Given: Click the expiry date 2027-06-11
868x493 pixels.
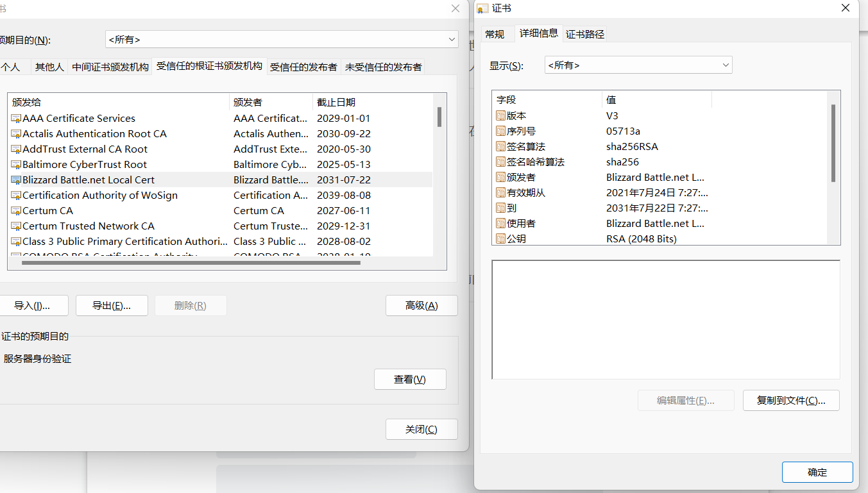Looking at the screenshot, I should [344, 211].
